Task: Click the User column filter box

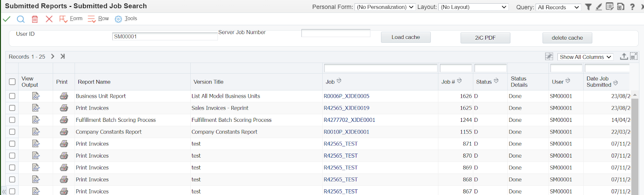Action: (566, 68)
